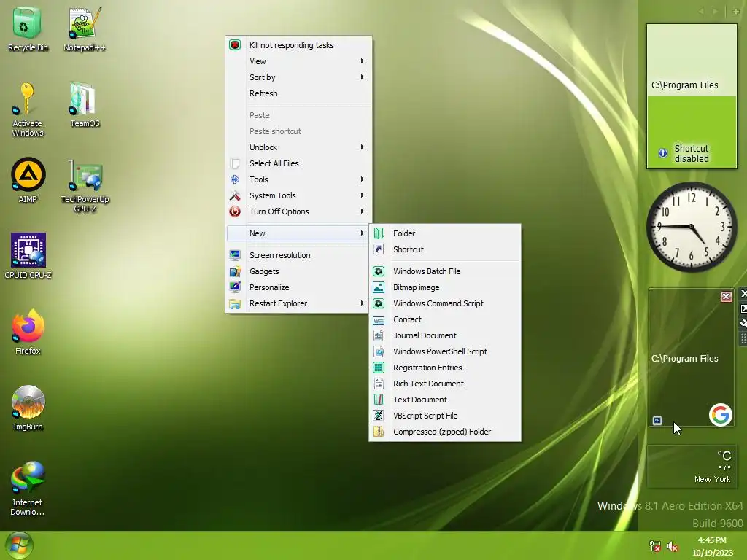
Task: Expand the Unblock submenu arrow
Action: click(x=363, y=147)
